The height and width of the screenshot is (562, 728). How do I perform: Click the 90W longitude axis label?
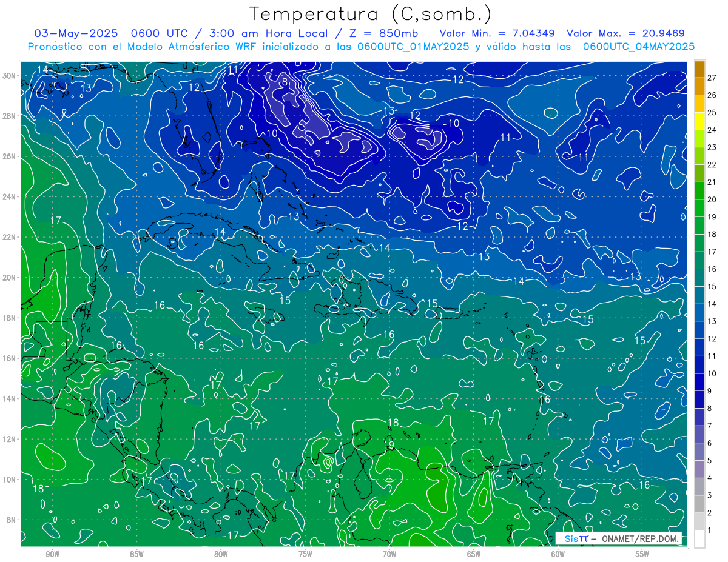(x=53, y=554)
